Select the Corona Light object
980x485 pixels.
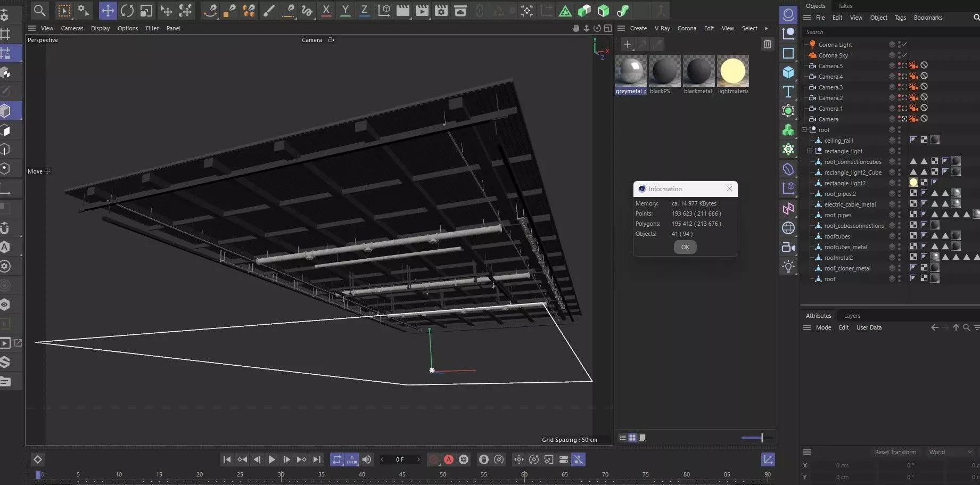[835, 45]
